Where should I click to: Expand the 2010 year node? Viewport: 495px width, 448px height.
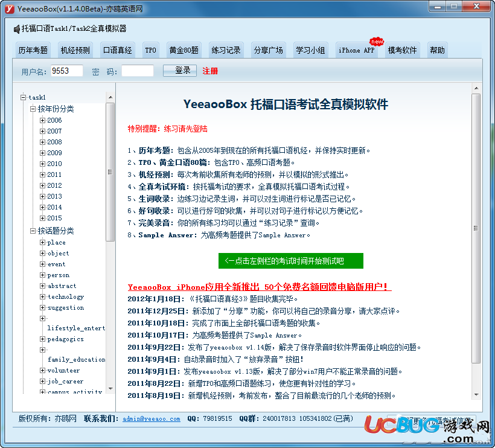(x=42, y=164)
